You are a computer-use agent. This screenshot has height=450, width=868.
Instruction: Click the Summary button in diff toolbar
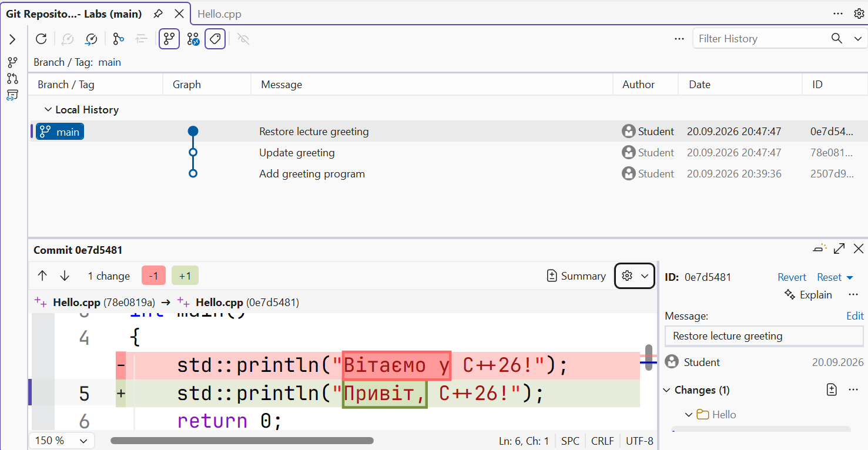pyautogui.click(x=576, y=276)
